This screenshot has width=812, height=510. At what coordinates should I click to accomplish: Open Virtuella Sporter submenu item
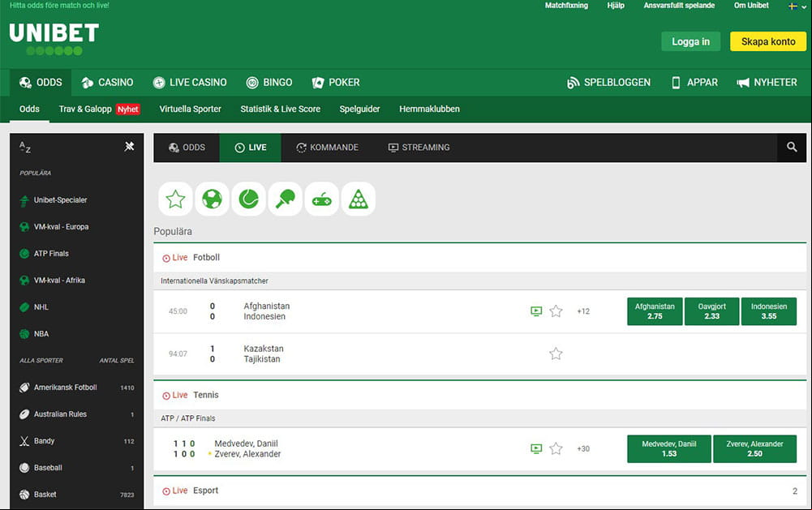point(190,109)
